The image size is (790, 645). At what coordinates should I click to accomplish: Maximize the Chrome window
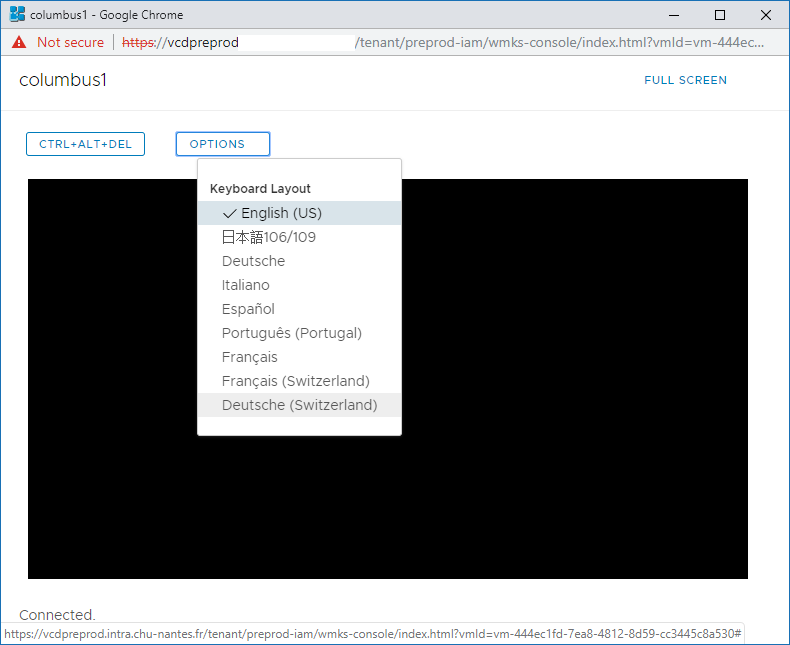(x=720, y=15)
